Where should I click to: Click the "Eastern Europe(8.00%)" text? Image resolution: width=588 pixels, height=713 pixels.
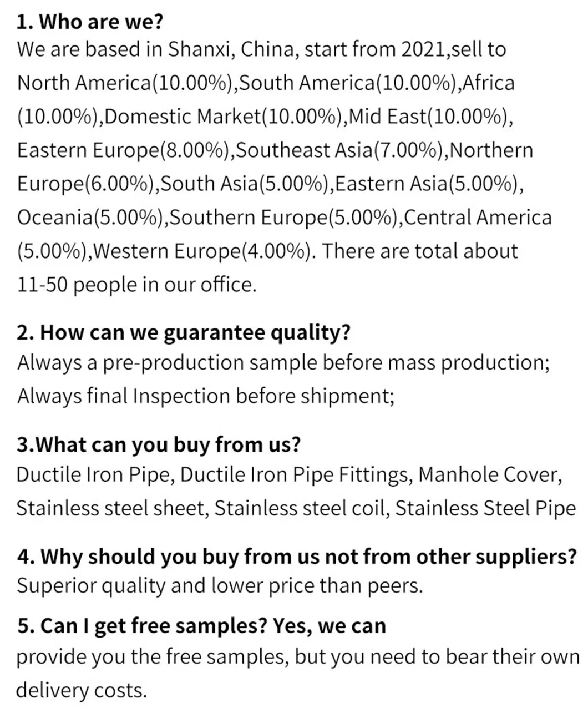coord(123,150)
